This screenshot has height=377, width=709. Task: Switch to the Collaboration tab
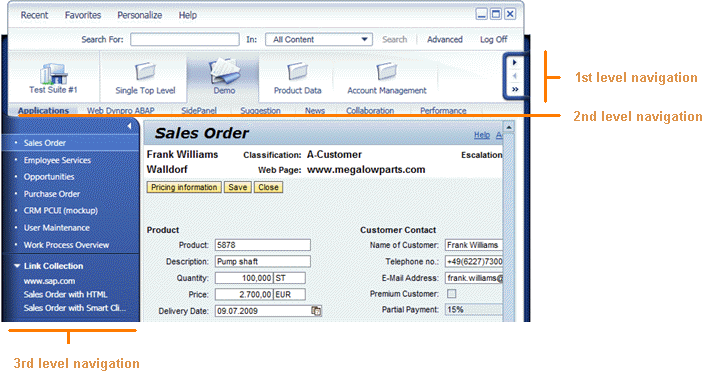[370, 110]
